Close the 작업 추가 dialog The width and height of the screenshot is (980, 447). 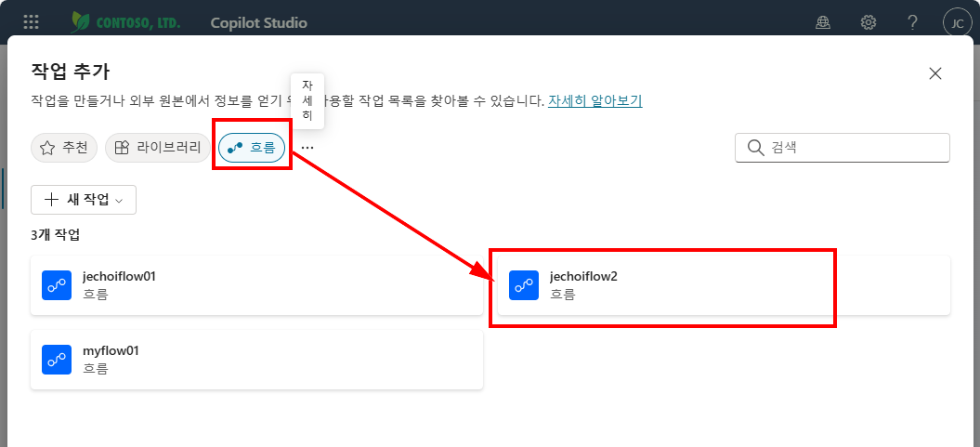(935, 73)
